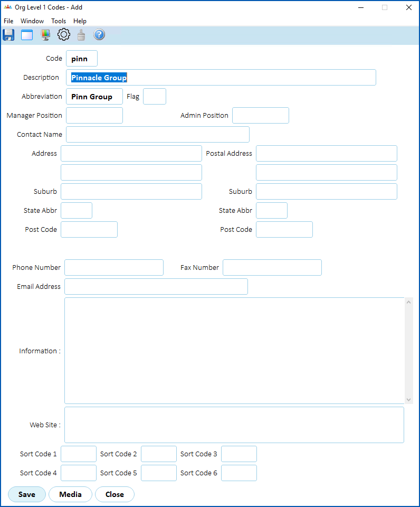This screenshot has width=420, height=507.
Task: Click the first Postal Address line field
Action: [x=327, y=154]
